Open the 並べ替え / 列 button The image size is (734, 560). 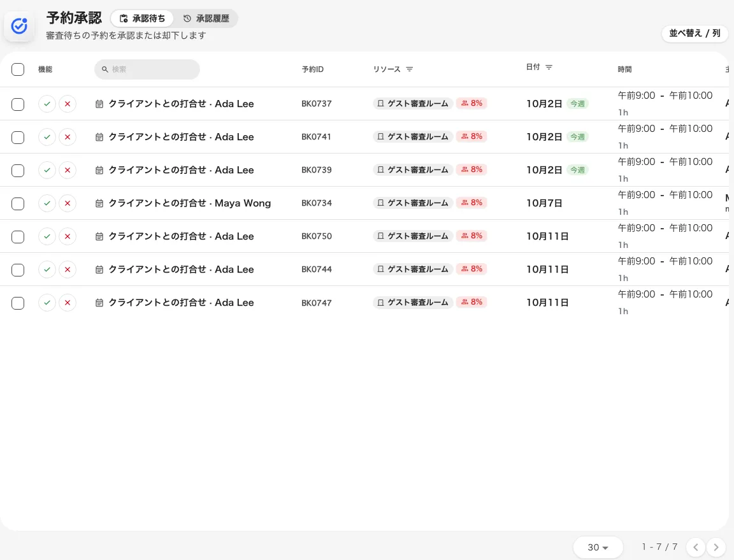click(694, 33)
